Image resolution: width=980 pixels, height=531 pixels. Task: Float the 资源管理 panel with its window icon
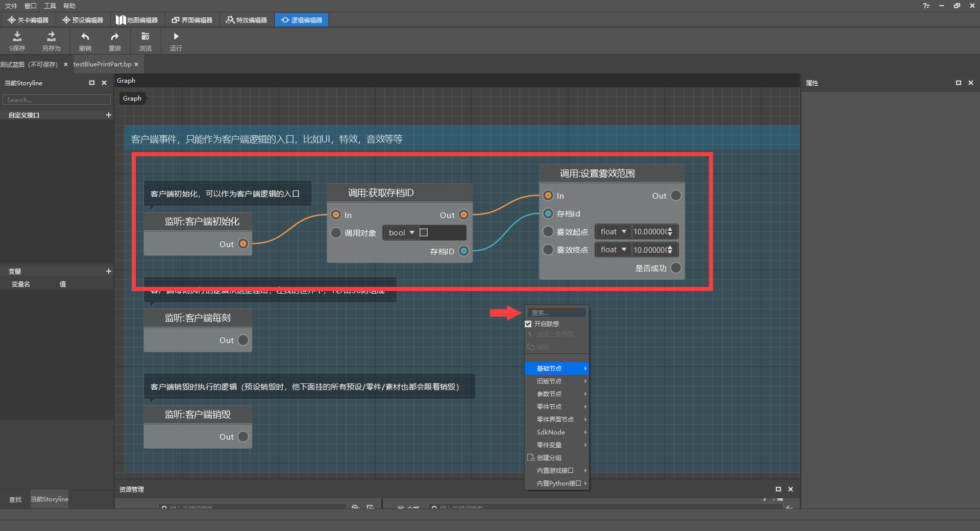(778, 489)
